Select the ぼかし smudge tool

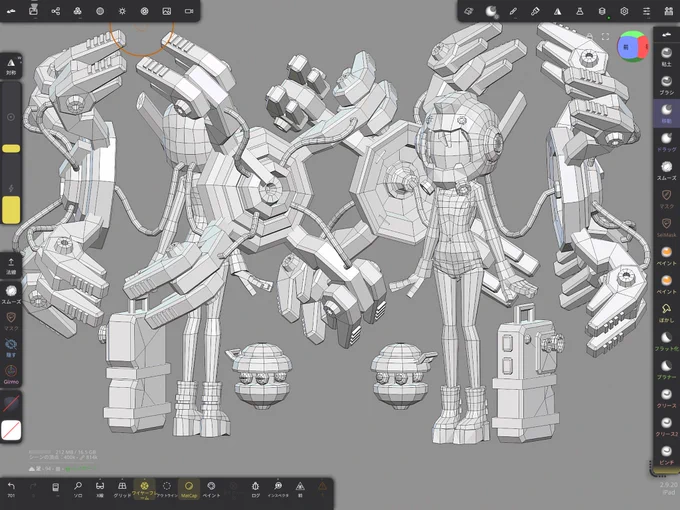(667, 312)
